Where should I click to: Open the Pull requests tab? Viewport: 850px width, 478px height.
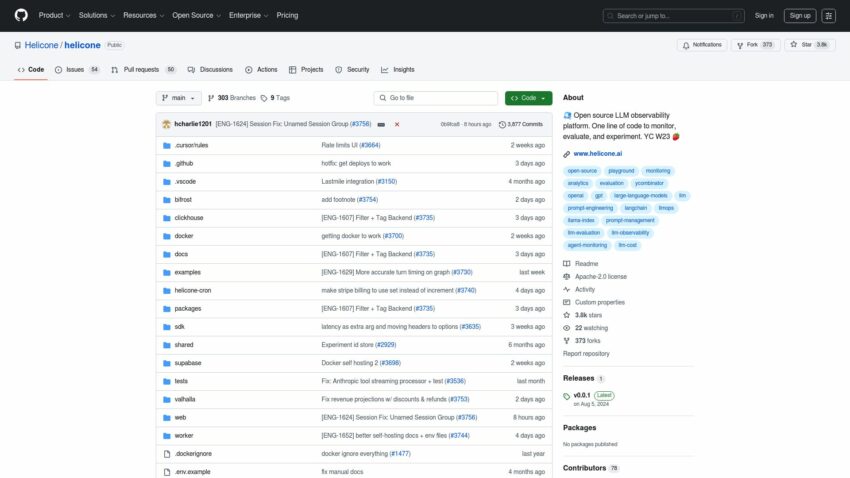tap(143, 69)
